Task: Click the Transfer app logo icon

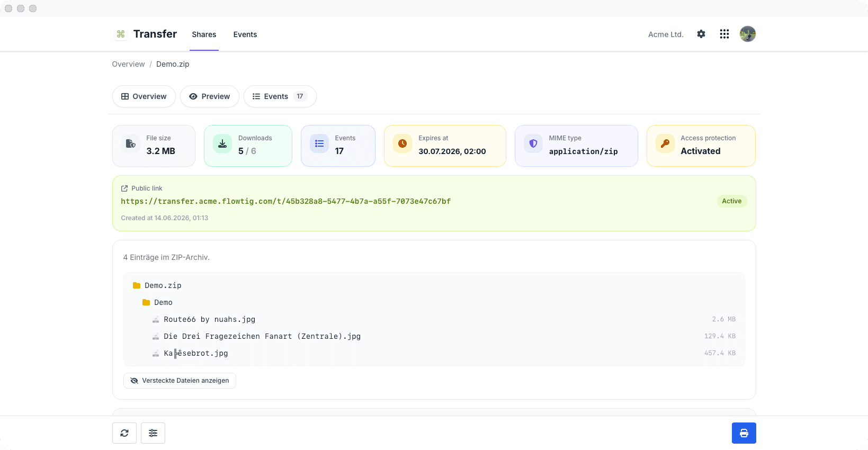Action: [x=121, y=34]
